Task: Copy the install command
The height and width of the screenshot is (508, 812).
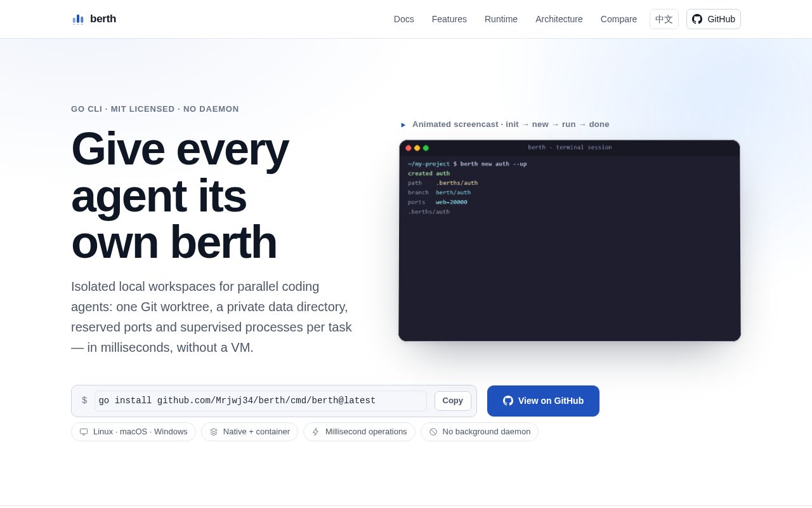Action: (x=453, y=401)
